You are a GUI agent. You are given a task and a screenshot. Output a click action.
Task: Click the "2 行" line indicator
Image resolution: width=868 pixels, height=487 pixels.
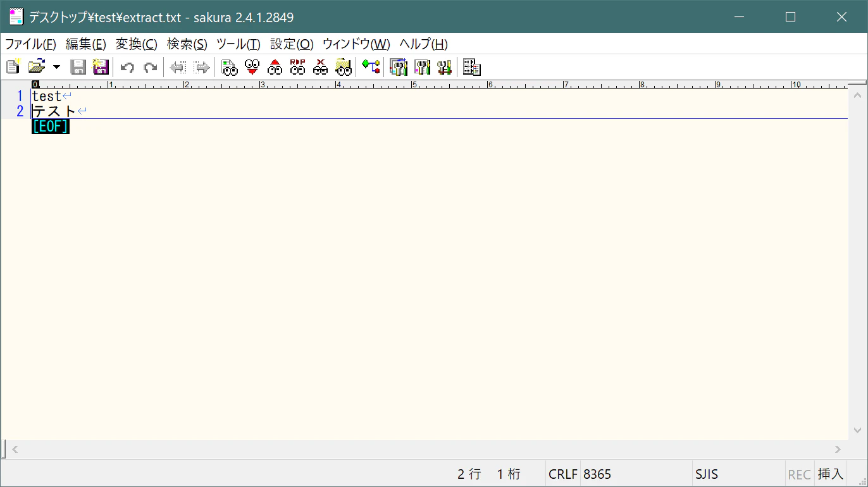[x=469, y=474]
